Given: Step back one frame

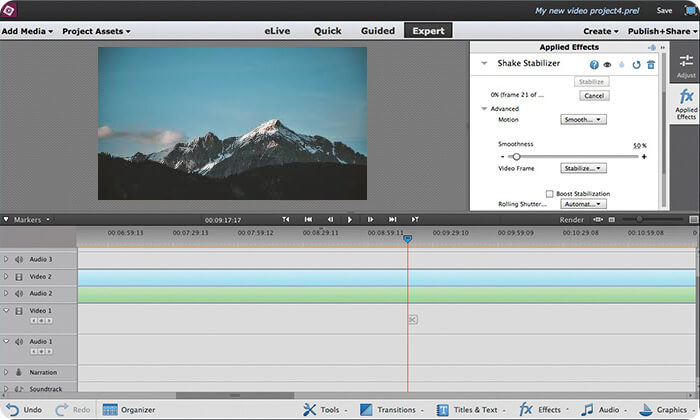Looking at the screenshot, I should (330, 220).
